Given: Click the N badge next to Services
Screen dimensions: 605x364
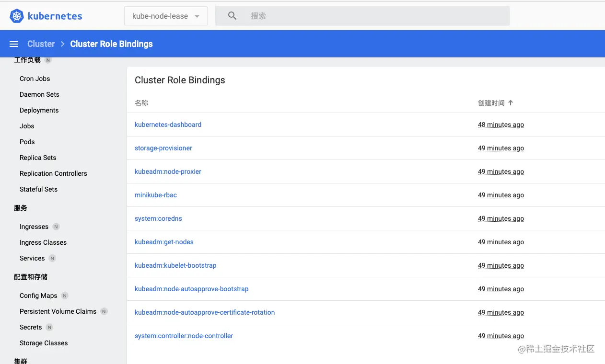Looking at the screenshot, I should (x=52, y=258).
